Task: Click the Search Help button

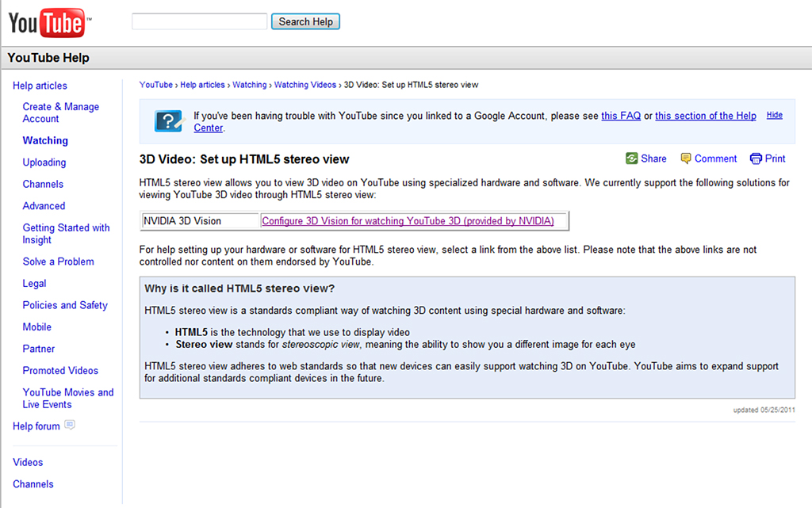Action: (x=305, y=21)
